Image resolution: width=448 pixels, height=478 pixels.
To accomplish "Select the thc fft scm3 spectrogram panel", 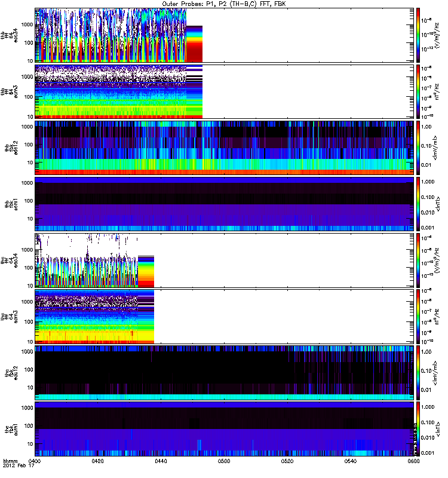I will point(224,316).
